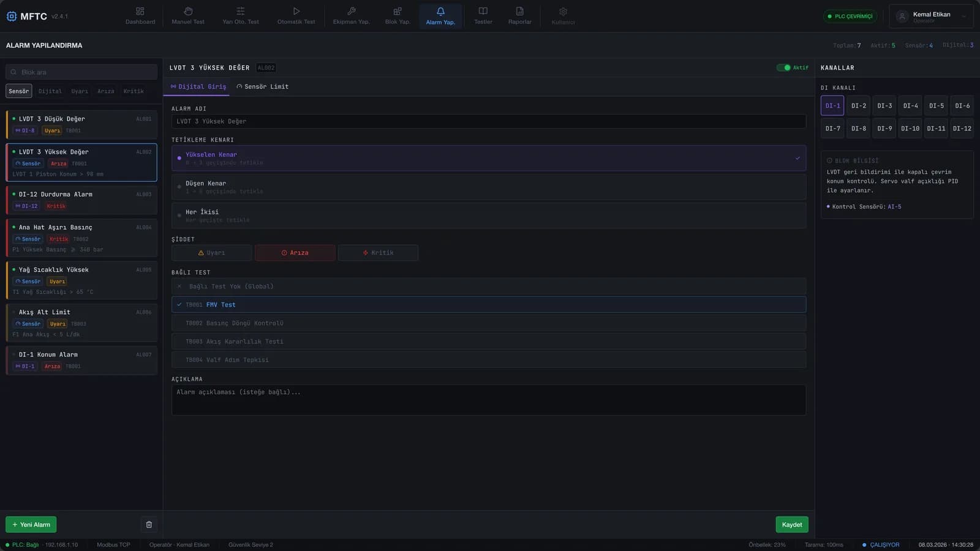The height and width of the screenshot is (551, 980).
Task: Open Manuel Test hand icon
Action: (188, 11)
